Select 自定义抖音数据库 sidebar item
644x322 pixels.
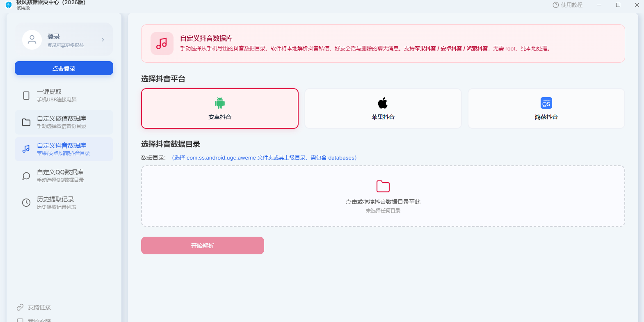click(64, 149)
